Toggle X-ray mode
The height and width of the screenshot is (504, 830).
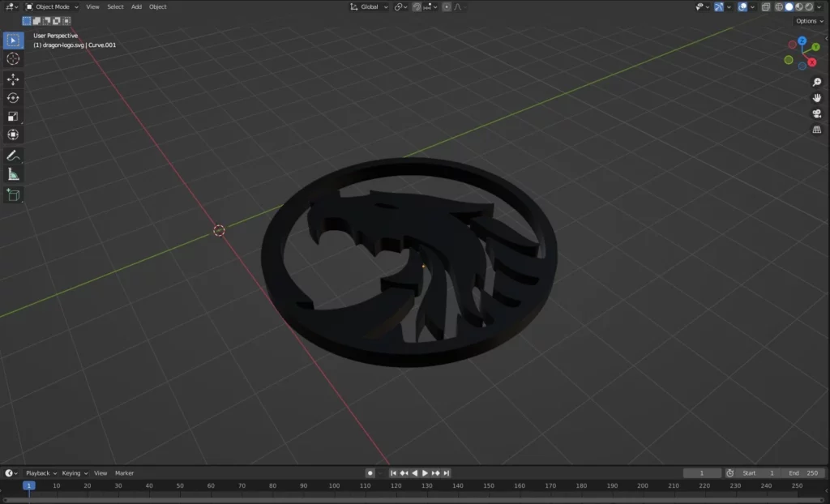pyautogui.click(x=766, y=6)
